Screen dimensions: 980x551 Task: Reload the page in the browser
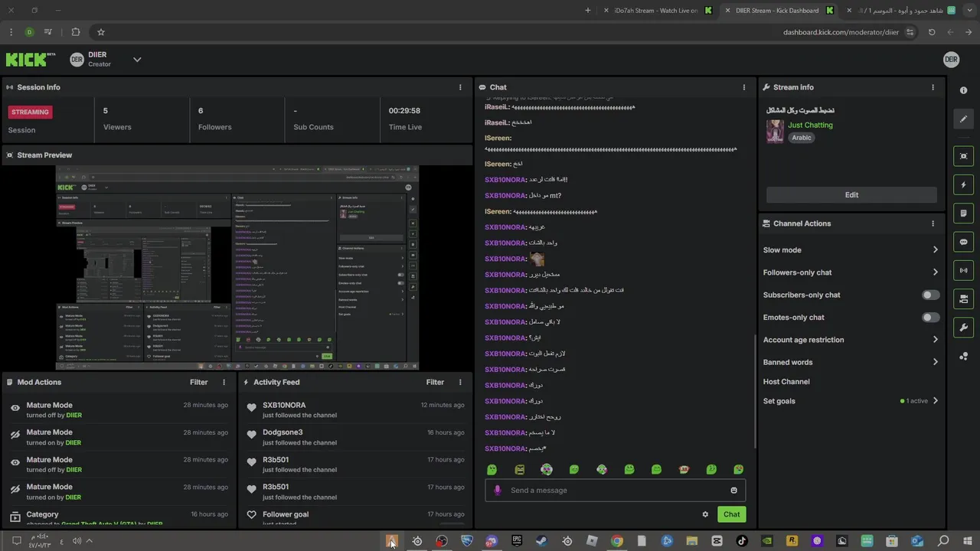point(932,32)
